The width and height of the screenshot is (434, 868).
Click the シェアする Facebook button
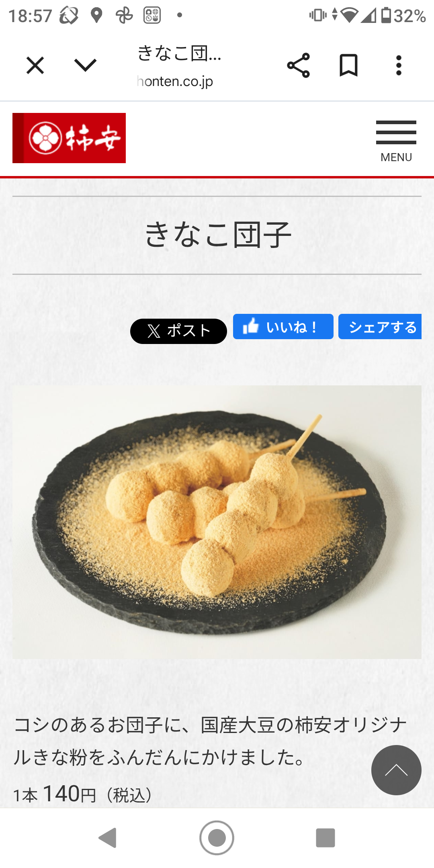pyautogui.click(x=380, y=327)
